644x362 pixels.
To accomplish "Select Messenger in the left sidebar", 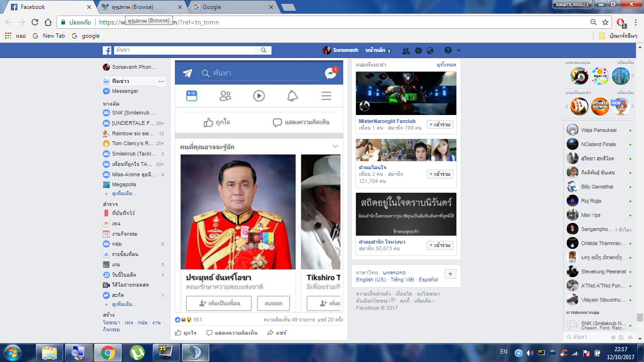I will (125, 91).
